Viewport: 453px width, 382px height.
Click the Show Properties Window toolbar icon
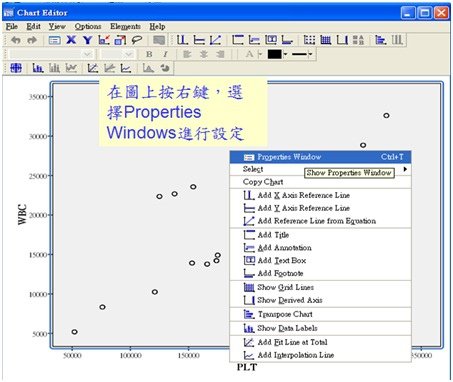pyautogui.click(x=54, y=40)
